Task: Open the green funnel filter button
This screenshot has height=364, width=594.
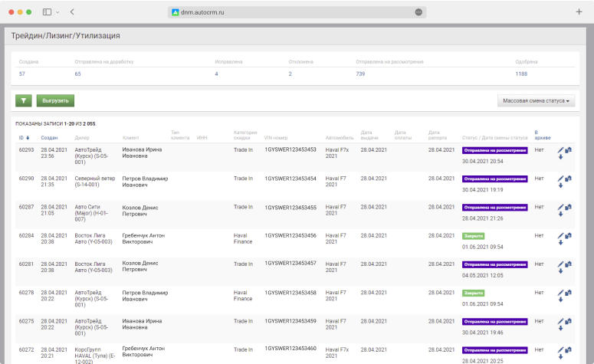Action: pyautogui.click(x=23, y=100)
